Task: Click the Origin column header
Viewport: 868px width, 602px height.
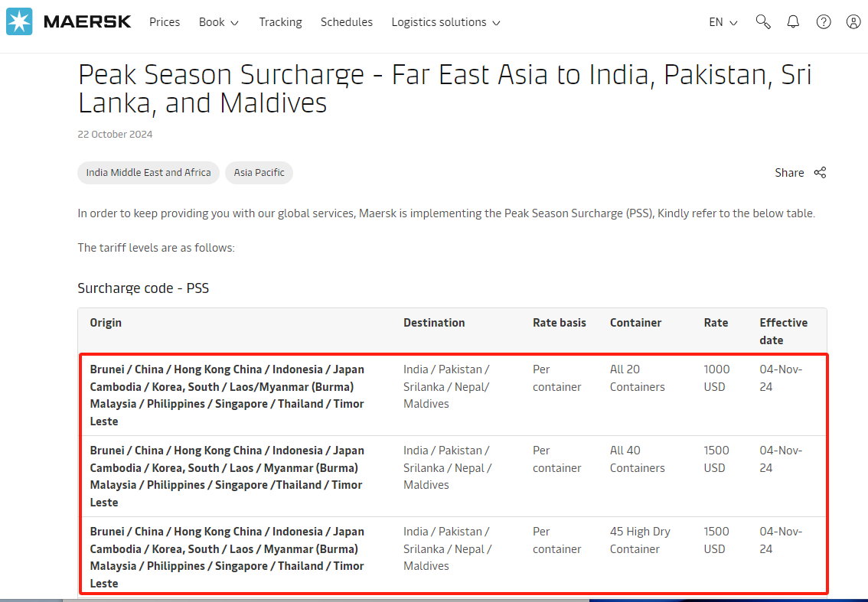Action: tap(106, 323)
